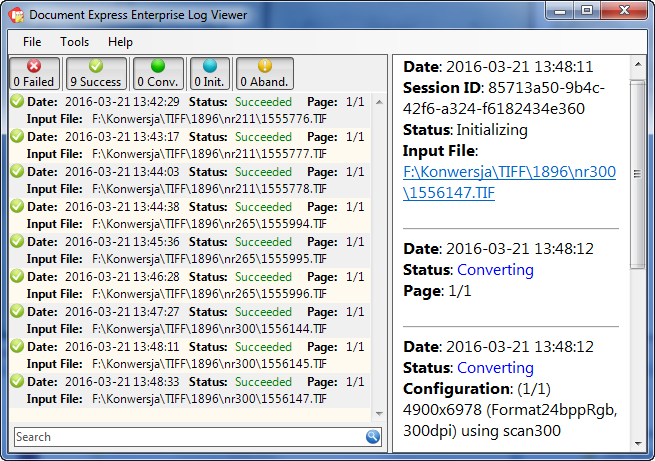This screenshot has height=461, width=655.
Task: Select the log list entry for 1556147.TIF
Action: (x=190, y=390)
